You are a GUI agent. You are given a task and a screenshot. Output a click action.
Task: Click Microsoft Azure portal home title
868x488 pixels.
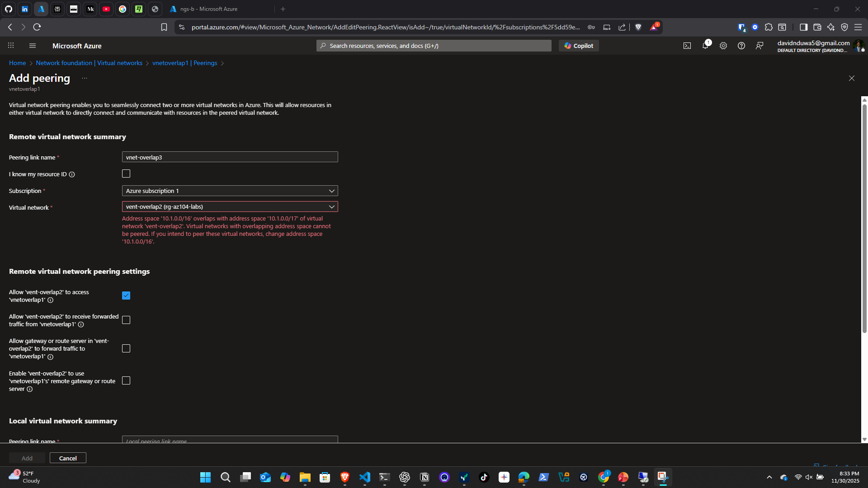tap(77, 46)
